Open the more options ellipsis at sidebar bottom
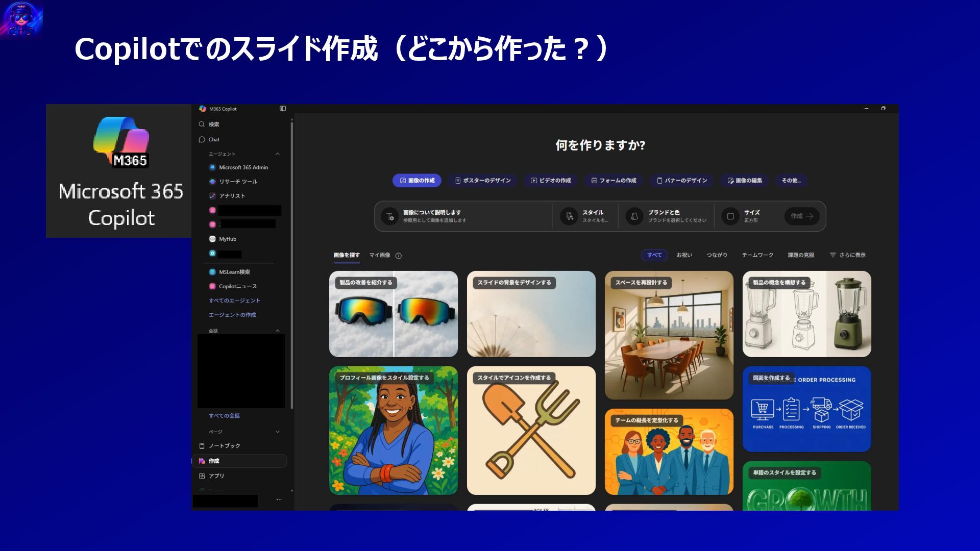 click(x=279, y=499)
